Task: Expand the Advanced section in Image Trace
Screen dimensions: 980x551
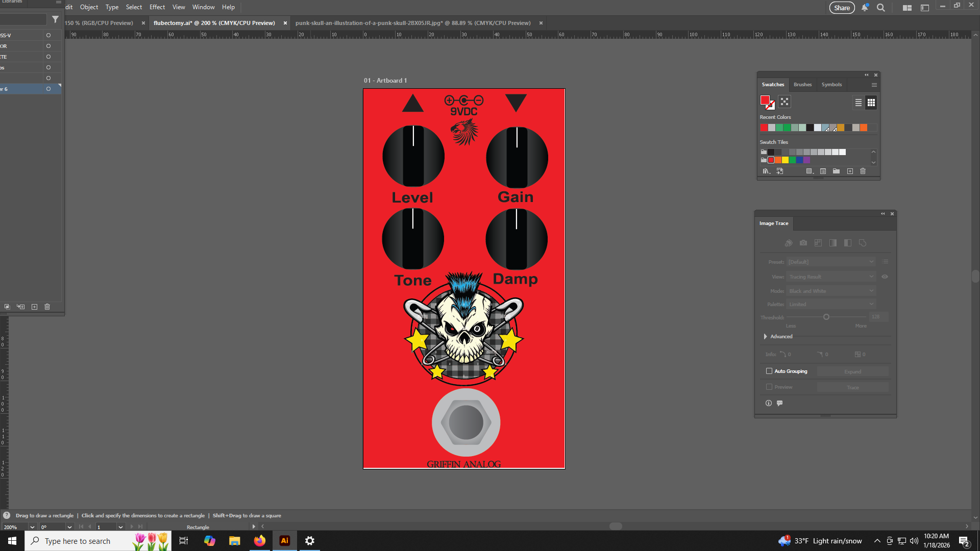Action: click(x=765, y=336)
